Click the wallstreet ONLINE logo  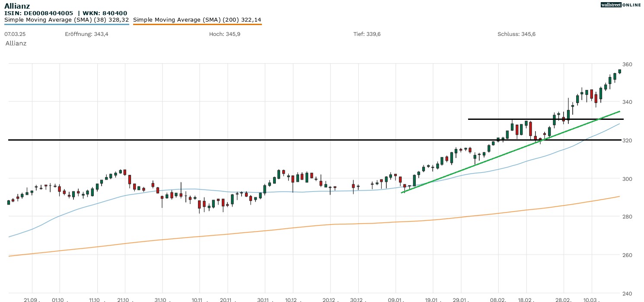click(x=621, y=5)
